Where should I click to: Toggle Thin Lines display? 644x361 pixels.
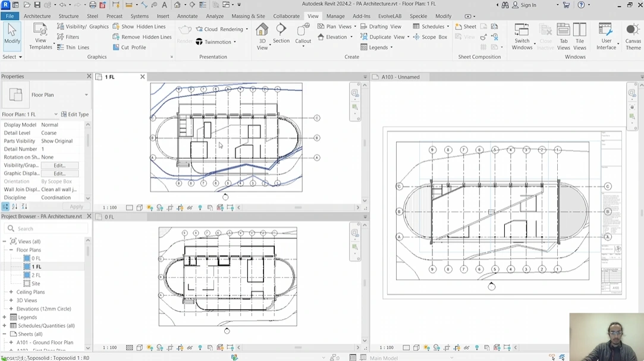(73, 47)
